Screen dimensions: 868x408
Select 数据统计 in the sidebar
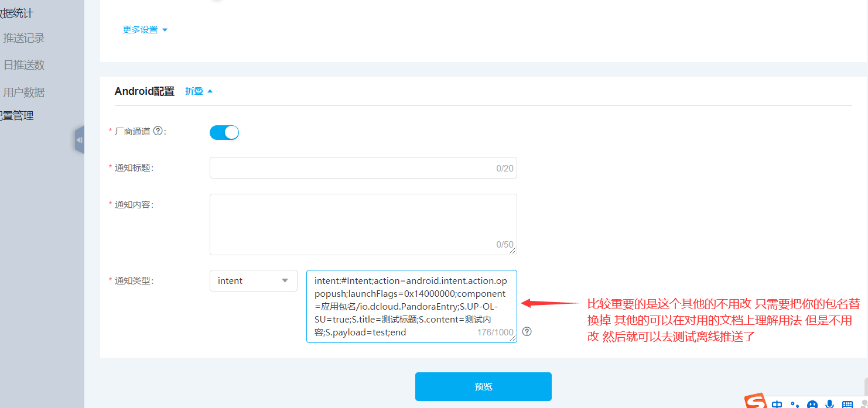pyautogui.click(x=16, y=13)
